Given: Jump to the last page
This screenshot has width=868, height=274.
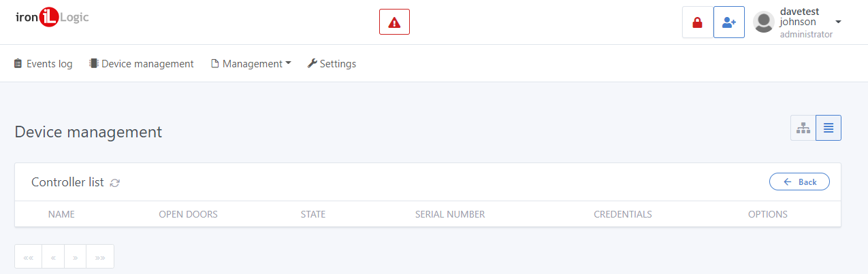Looking at the screenshot, I should [100, 257].
